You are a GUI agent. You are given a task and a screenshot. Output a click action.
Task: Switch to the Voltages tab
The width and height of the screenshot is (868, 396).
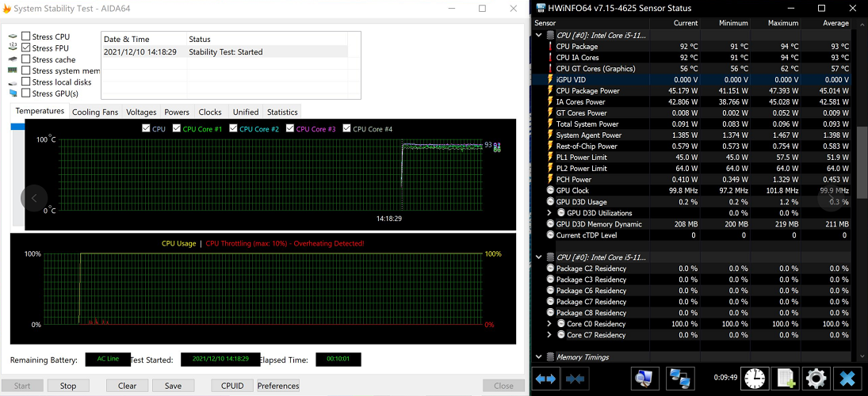tap(141, 112)
